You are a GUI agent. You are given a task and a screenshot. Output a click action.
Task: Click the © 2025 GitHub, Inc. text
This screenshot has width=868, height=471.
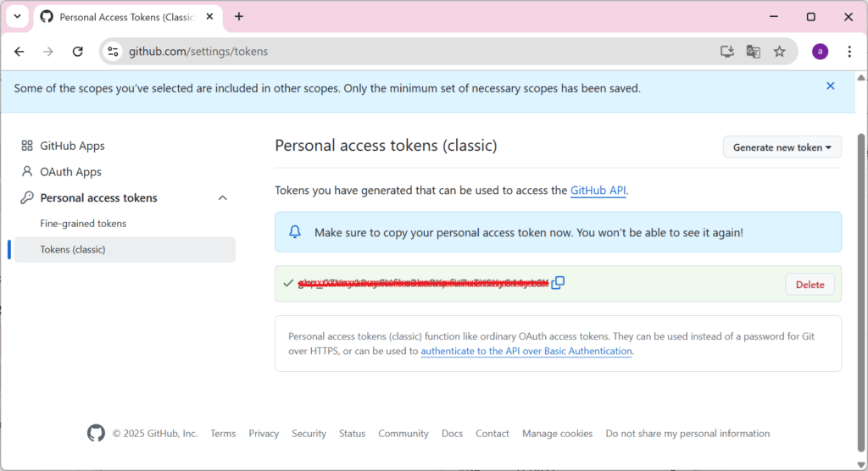click(155, 434)
